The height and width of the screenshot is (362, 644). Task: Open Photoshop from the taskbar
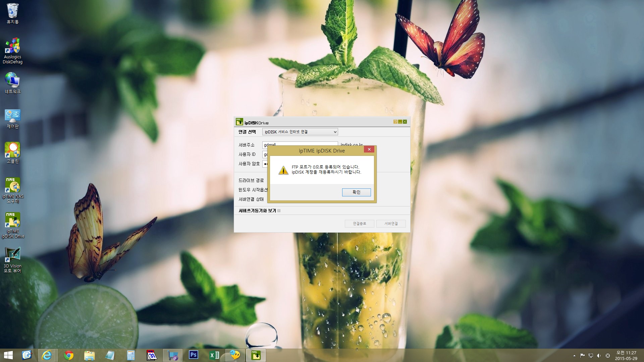(x=194, y=355)
